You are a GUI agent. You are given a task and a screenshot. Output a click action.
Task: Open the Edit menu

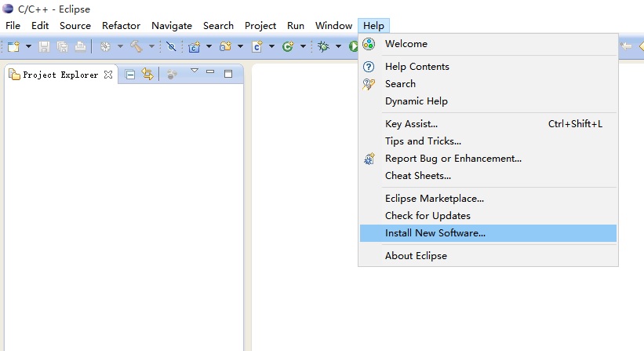coord(40,25)
